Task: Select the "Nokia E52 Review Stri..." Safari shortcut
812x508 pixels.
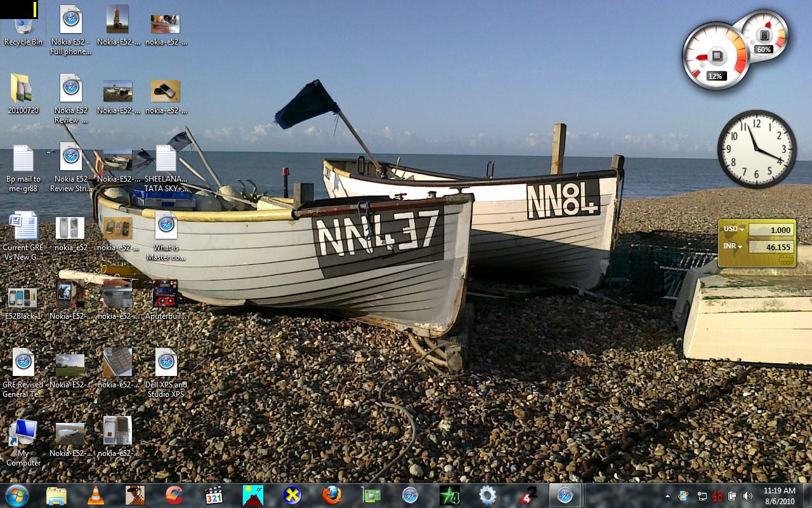Action: point(71,168)
